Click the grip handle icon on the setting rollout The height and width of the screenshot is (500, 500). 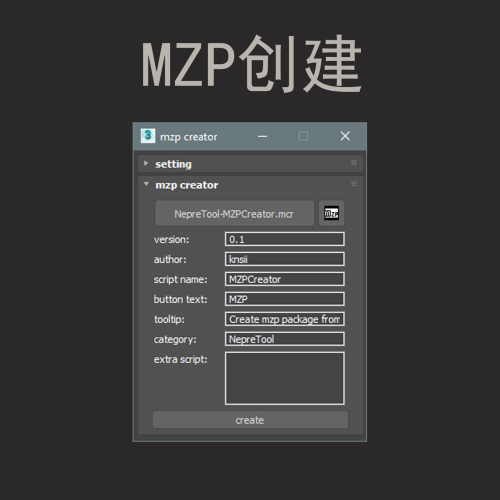tap(354, 163)
